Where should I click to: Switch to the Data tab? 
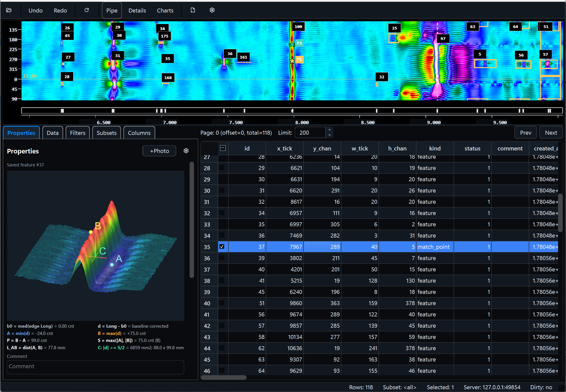(x=53, y=133)
